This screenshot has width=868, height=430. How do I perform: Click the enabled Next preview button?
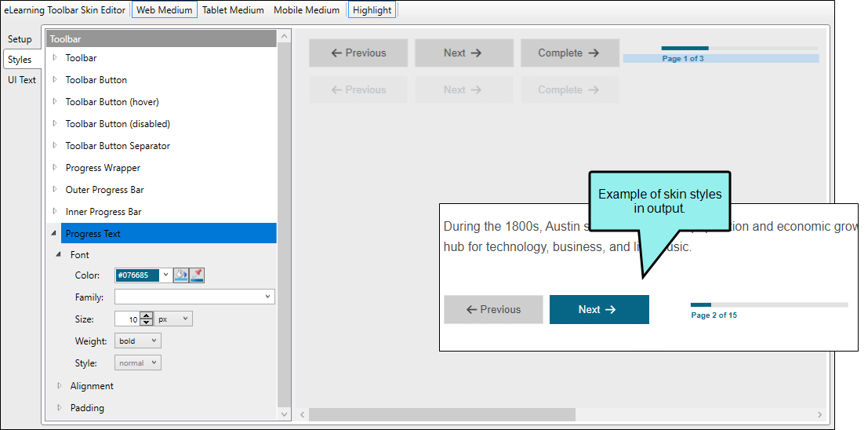coord(464,53)
